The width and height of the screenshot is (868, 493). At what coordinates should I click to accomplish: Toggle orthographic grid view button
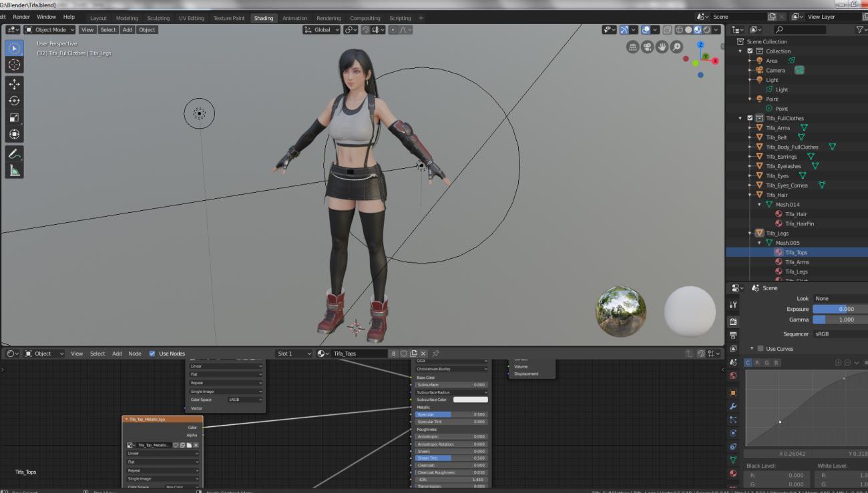[x=633, y=47]
